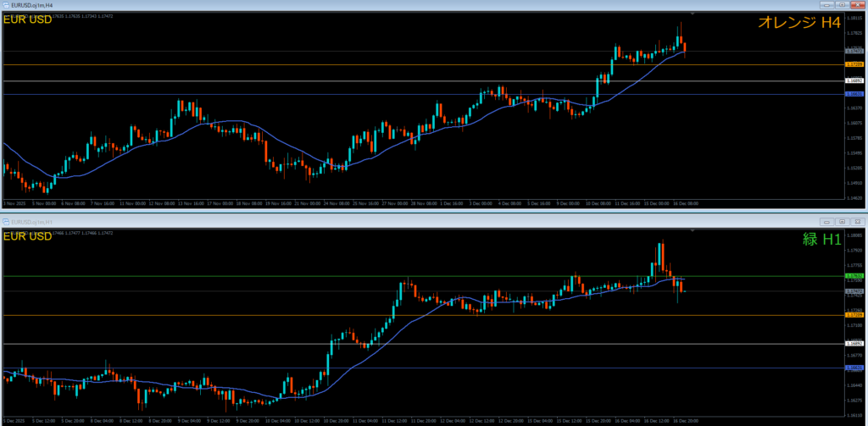Viewport: 868px width, 426px height.
Task: Minimize the H1 chart window
Action: coord(826,222)
